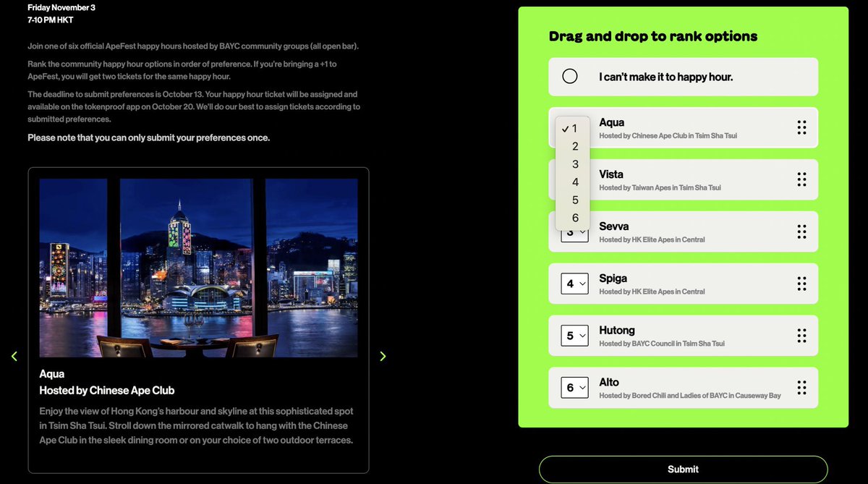Click the Hutong option title
Screen dimensions: 868x484
point(617,331)
